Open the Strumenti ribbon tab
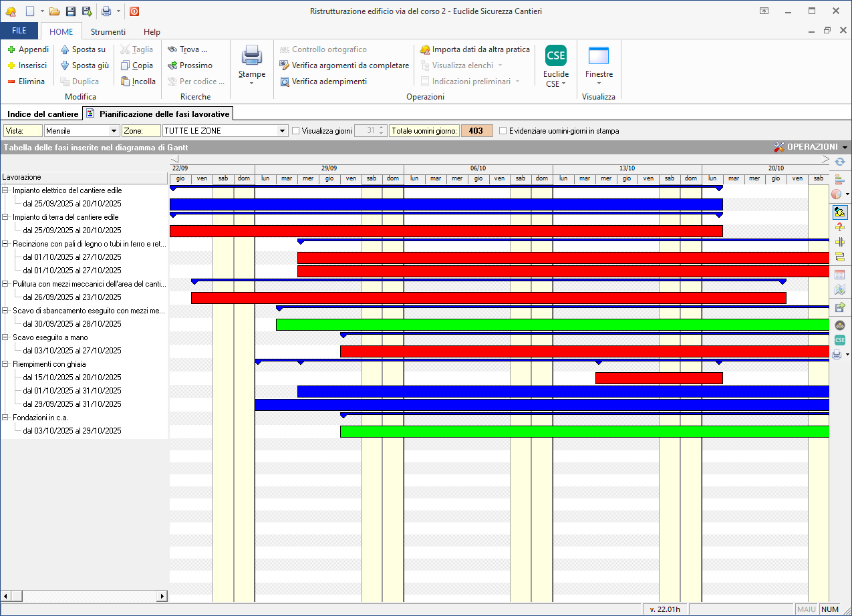The image size is (852, 616). [x=108, y=31]
